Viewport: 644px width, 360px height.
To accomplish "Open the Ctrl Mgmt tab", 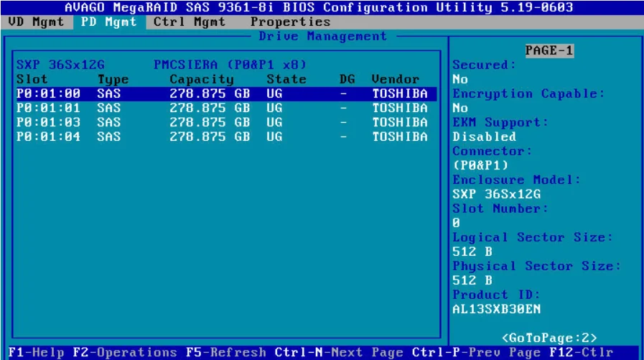I will click(x=190, y=22).
